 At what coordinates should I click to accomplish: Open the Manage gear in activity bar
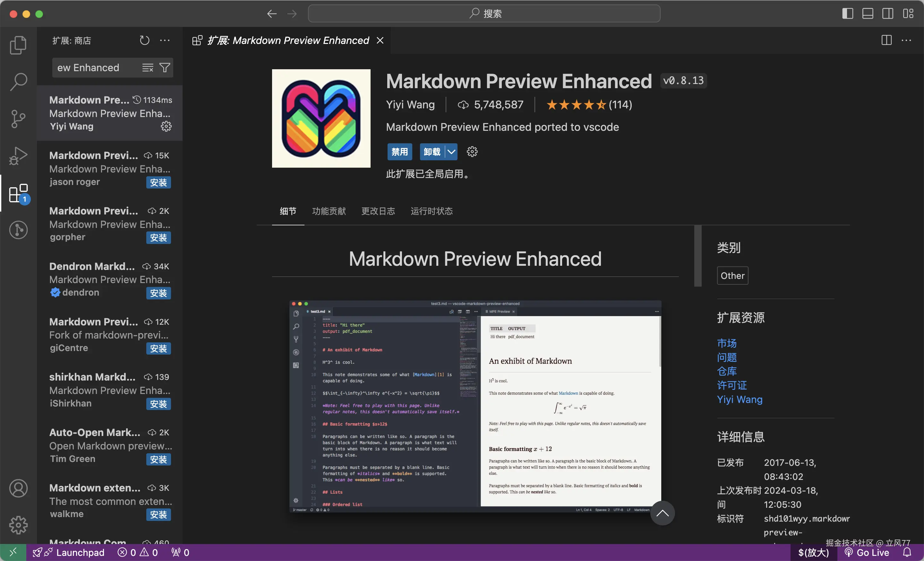click(x=18, y=525)
